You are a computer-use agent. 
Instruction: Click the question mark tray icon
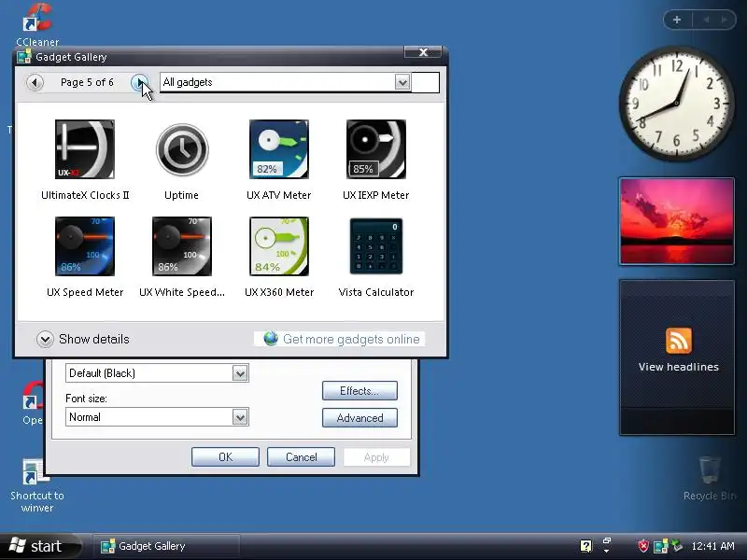click(586, 546)
